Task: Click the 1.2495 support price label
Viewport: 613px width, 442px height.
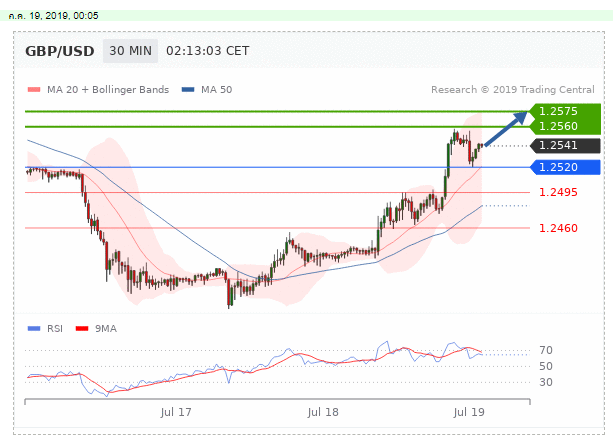Action: pos(558,192)
